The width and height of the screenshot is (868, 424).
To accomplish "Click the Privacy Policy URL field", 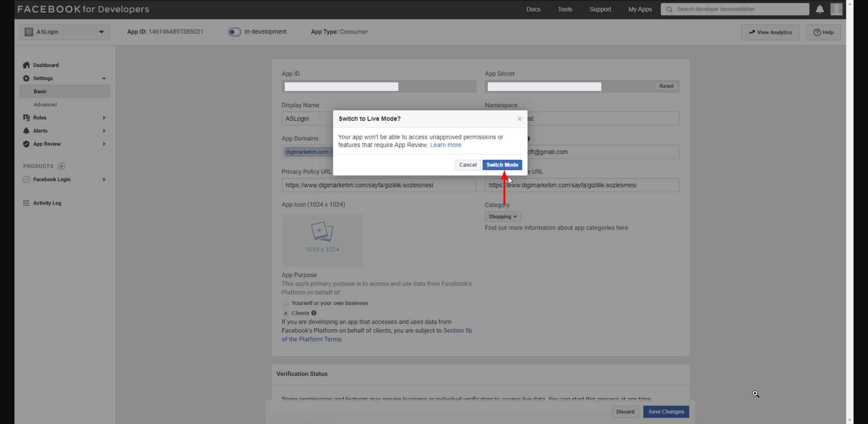I will click(x=379, y=185).
